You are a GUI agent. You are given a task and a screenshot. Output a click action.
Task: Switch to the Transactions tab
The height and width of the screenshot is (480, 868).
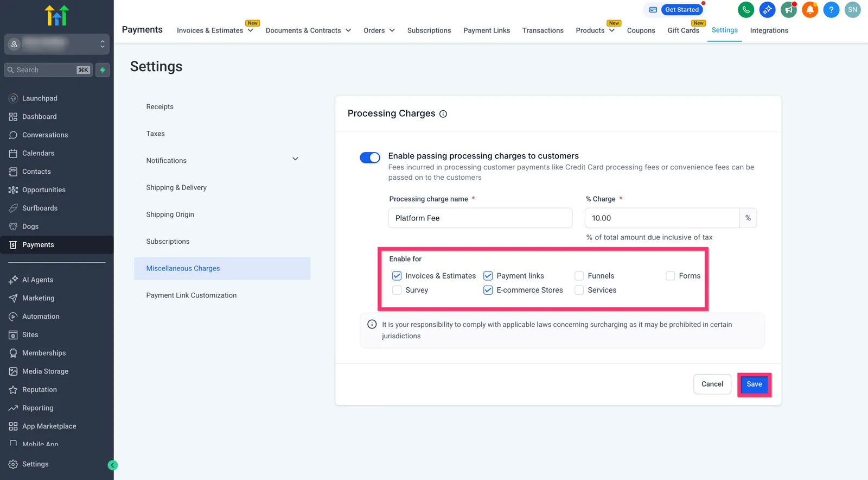[543, 30]
